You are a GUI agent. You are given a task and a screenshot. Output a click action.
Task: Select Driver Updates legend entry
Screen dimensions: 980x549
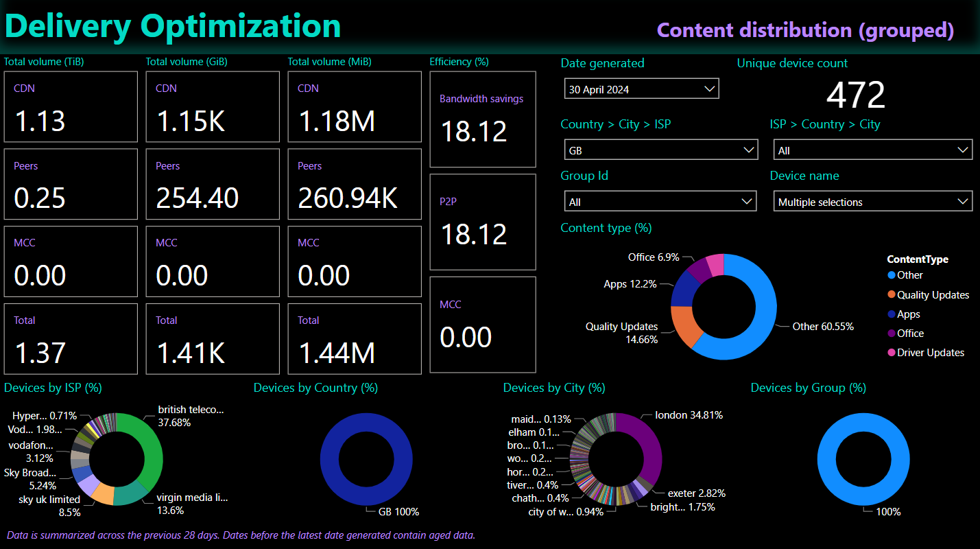(x=930, y=353)
